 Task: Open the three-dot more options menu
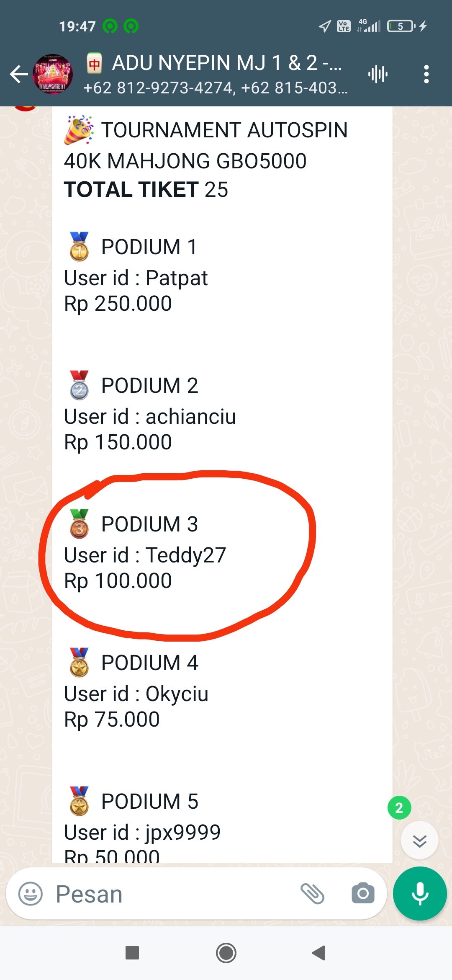pyautogui.click(x=426, y=75)
